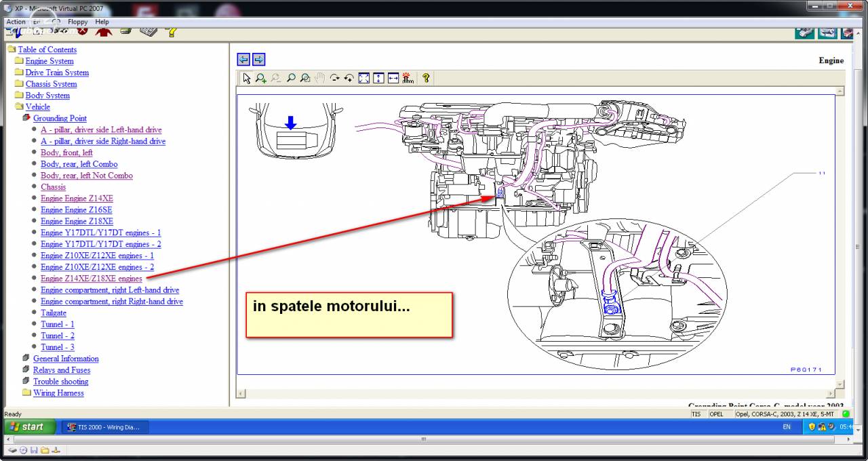Select the zoom in magnifier tool
868x461 pixels.
coord(261,78)
